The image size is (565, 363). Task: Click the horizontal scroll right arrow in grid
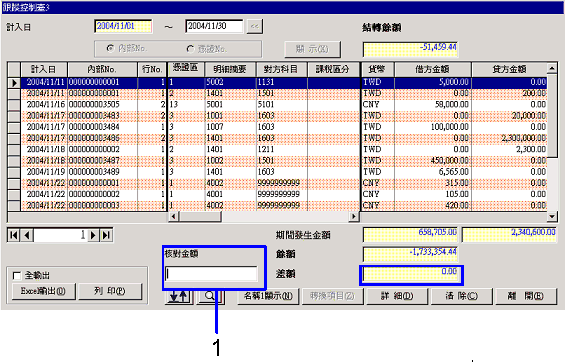[x=354, y=216]
